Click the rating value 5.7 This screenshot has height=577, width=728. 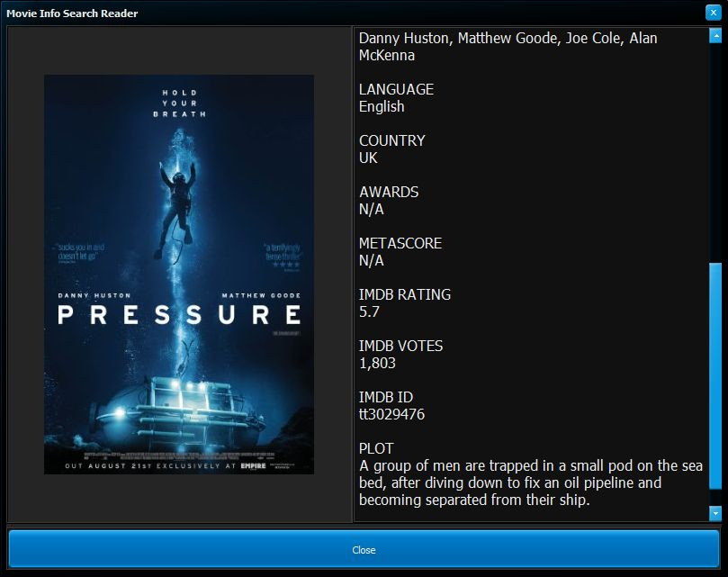pos(369,311)
